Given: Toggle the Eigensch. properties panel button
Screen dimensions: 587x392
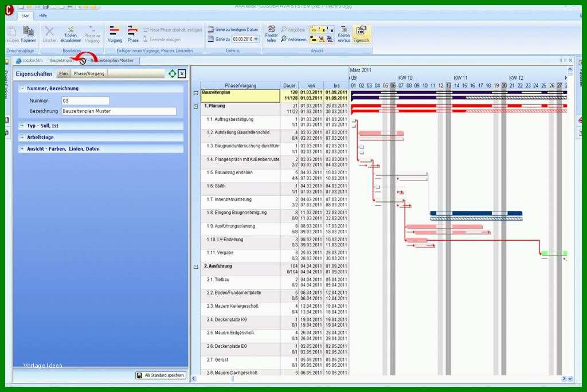Looking at the screenshot, I should click(x=361, y=34).
